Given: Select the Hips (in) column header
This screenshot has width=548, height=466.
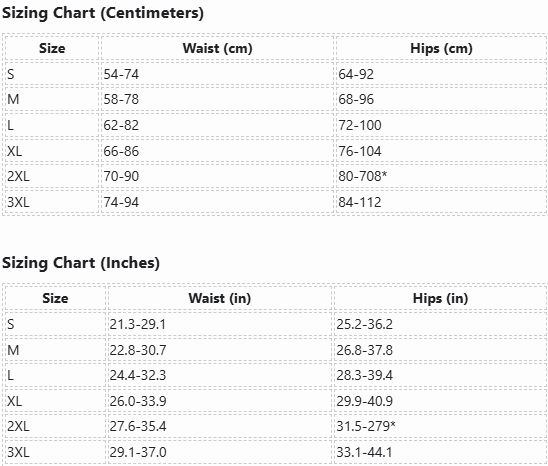Looking at the screenshot, I should tap(440, 298).
